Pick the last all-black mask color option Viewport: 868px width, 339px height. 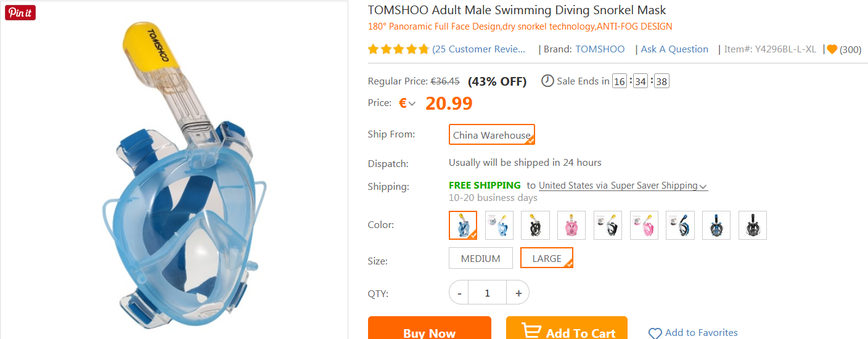(753, 225)
